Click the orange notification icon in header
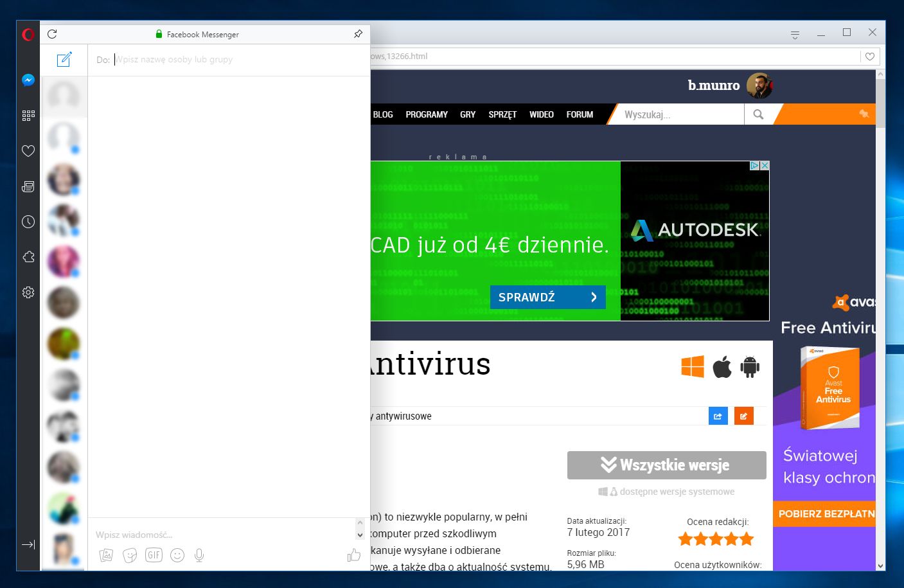Image resolution: width=904 pixels, height=588 pixels. point(864,114)
